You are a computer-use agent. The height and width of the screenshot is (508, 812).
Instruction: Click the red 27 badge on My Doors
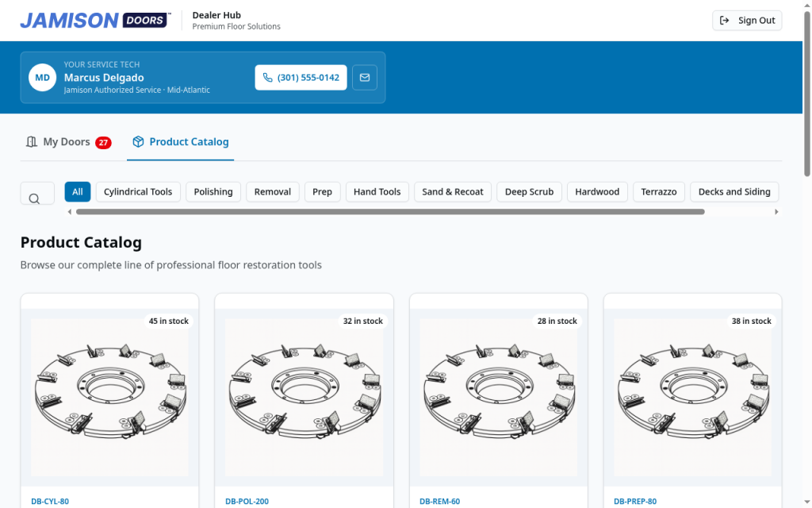coord(103,143)
